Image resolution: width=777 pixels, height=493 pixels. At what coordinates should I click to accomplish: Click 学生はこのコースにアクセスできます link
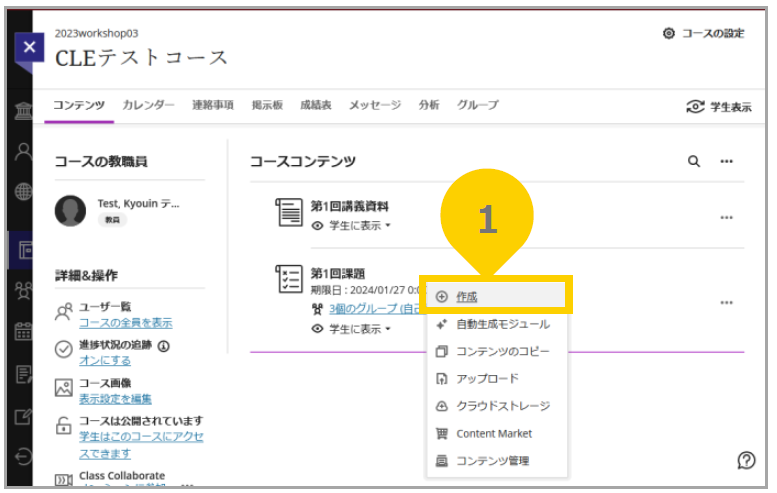click(141, 445)
